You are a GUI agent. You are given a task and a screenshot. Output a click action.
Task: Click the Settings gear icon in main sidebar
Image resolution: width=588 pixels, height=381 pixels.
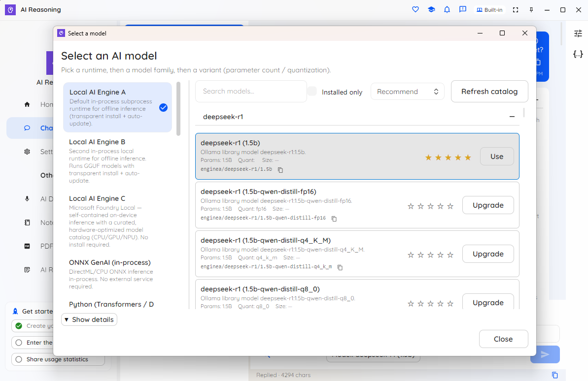27,152
